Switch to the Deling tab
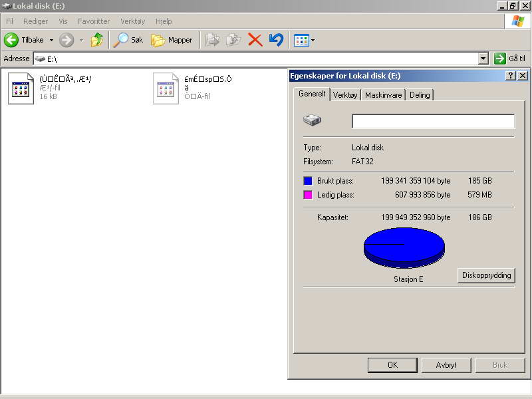 (420, 95)
